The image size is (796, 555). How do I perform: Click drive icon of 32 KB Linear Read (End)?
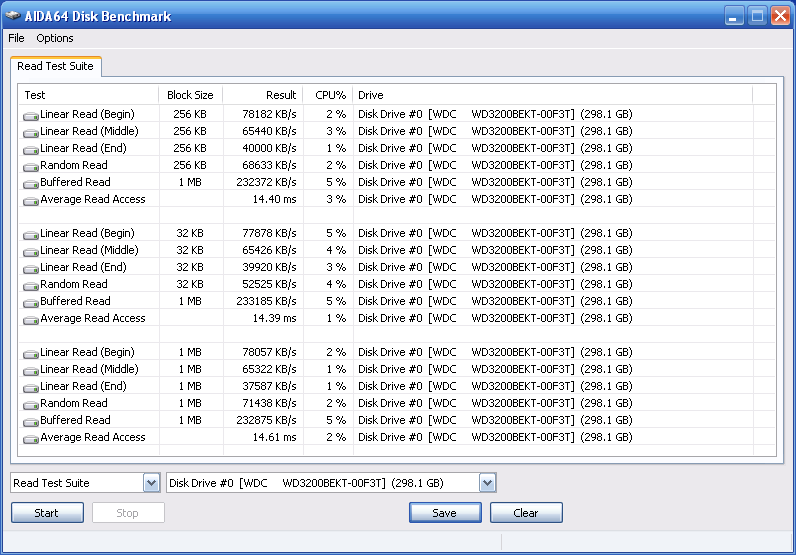31,269
